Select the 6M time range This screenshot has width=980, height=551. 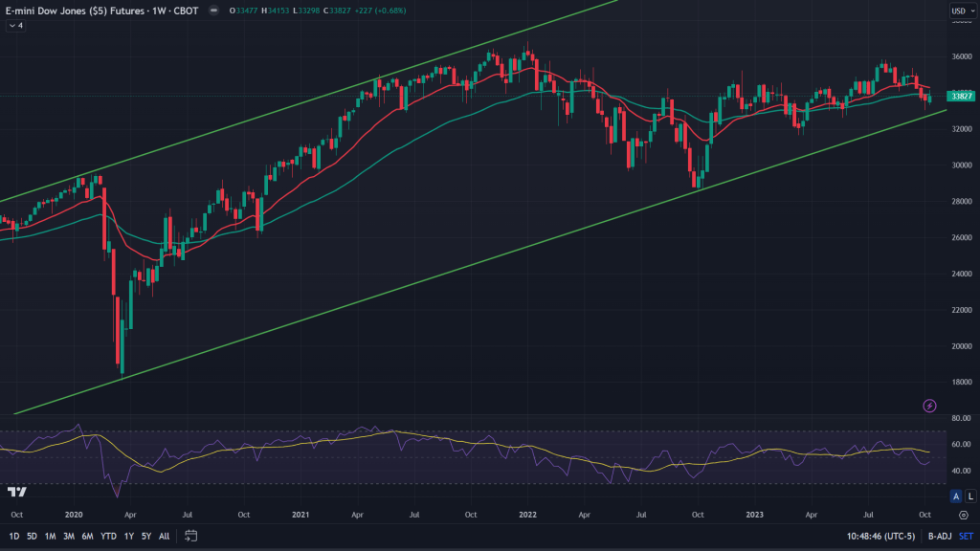[x=86, y=536]
